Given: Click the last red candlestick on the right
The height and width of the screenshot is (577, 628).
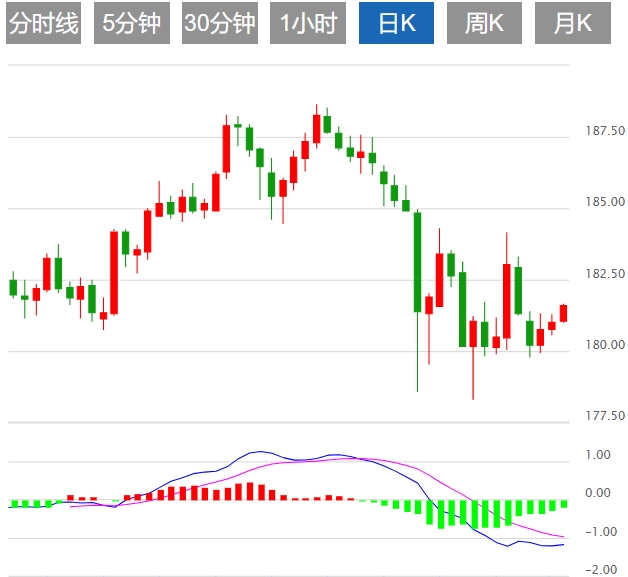Looking at the screenshot, I should [x=564, y=313].
